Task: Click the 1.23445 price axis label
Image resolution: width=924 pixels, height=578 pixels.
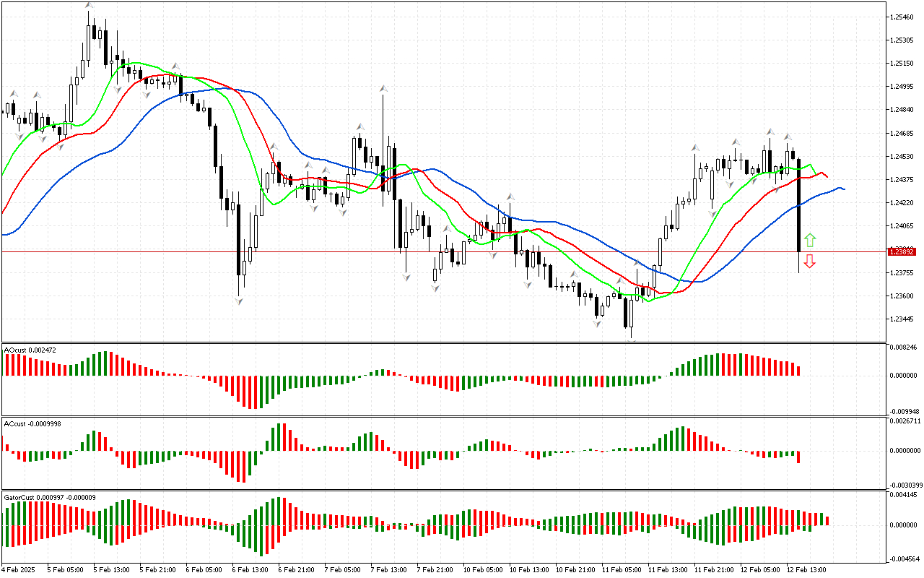Action: [x=902, y=319]
